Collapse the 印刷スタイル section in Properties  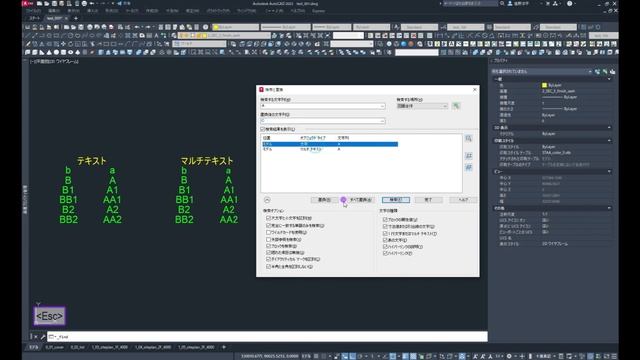pyautogui.click(x=609, y=140)
